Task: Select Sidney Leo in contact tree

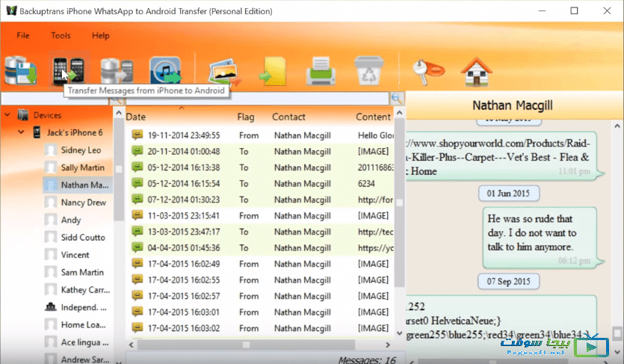Action: (81, 150)
